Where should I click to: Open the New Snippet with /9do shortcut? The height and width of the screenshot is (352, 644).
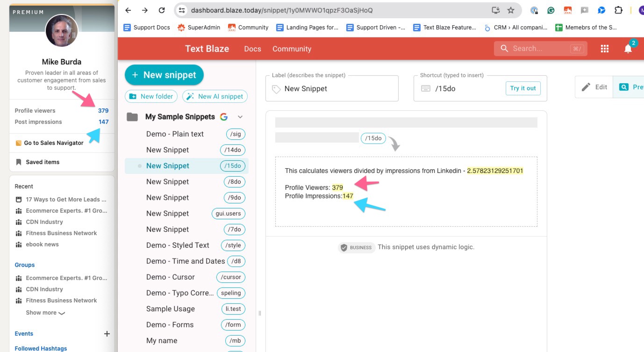click(186, 198)
